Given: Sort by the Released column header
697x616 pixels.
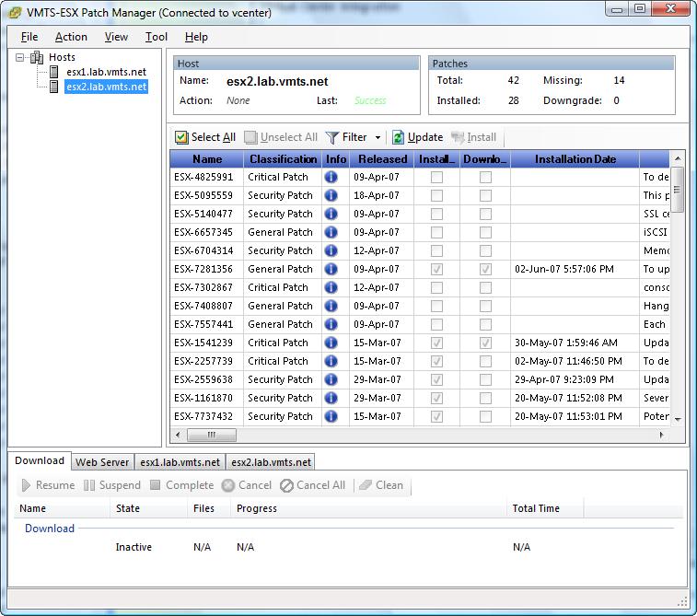Looking at the screenshot, I should click(382, 159).
